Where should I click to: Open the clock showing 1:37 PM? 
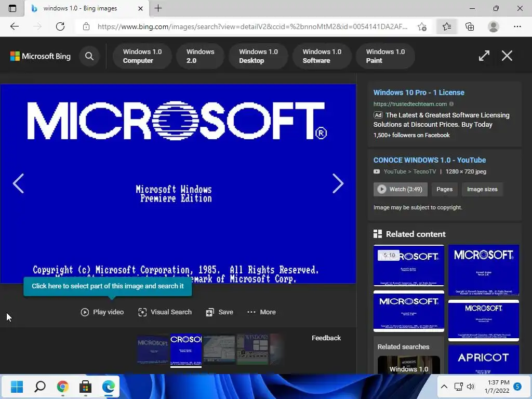point(497,387)
